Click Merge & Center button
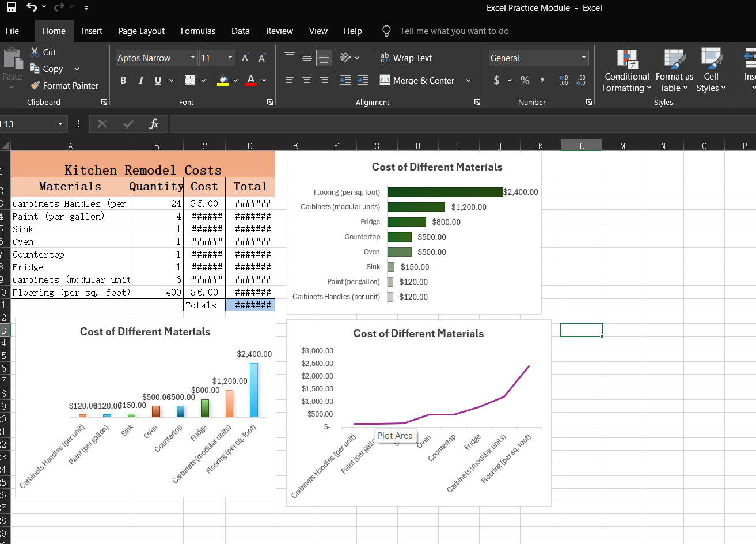The image size is (756, 544). [x=417, y=80]
